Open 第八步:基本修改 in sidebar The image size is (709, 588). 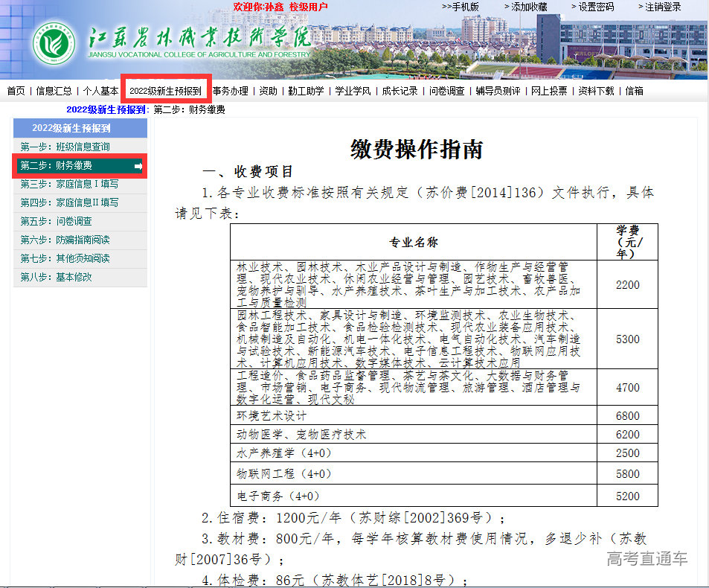click(x=57, y=277)
